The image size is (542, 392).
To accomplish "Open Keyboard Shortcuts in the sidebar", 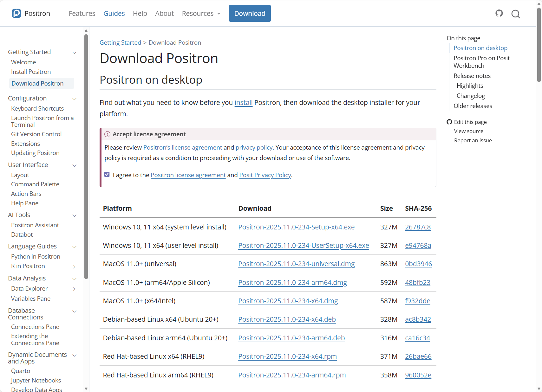I will point(37,108).
